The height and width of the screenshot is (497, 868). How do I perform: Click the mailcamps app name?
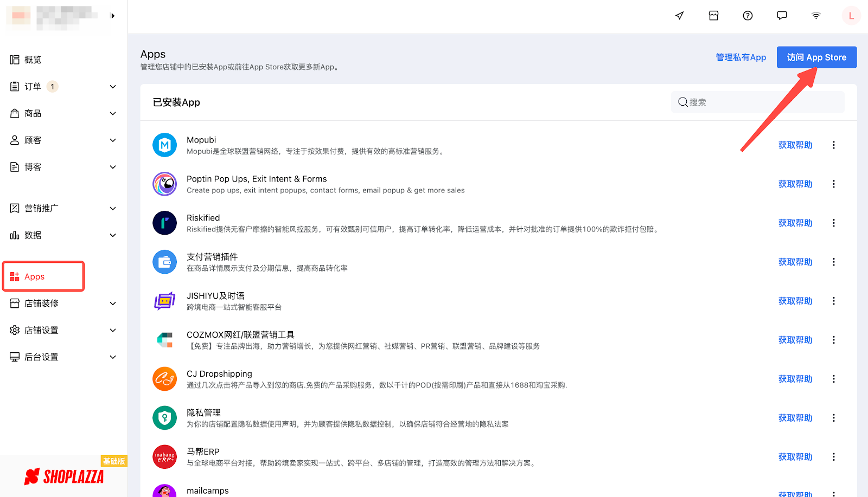pyautogui.click(x=208, y=490)
